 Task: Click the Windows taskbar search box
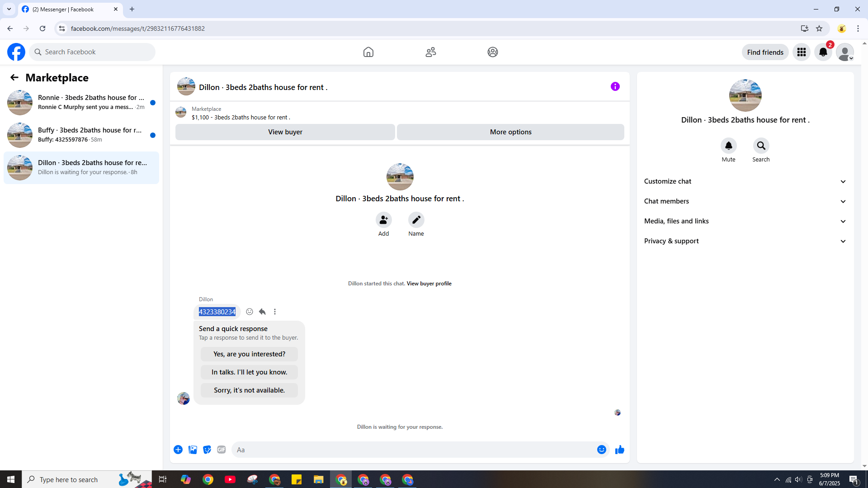pyautogui.click(x=87, y=479)
